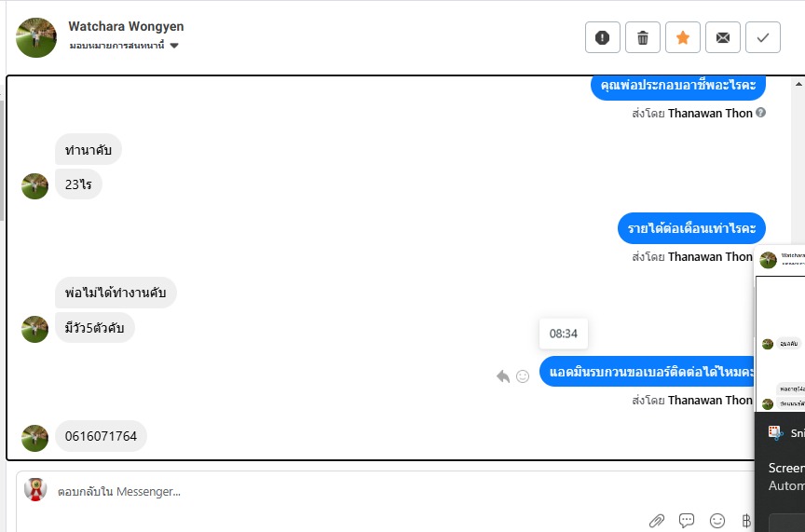Image resolution: width=805 pixels, height=532 pixels.
Task: Mark conversation as spam with exclamation icon
Action: point(602,37)
